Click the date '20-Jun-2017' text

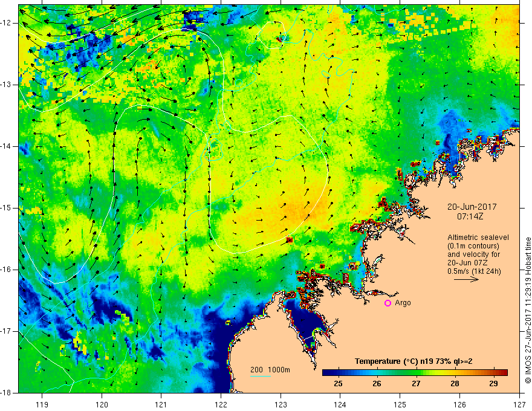pos(472,207)
